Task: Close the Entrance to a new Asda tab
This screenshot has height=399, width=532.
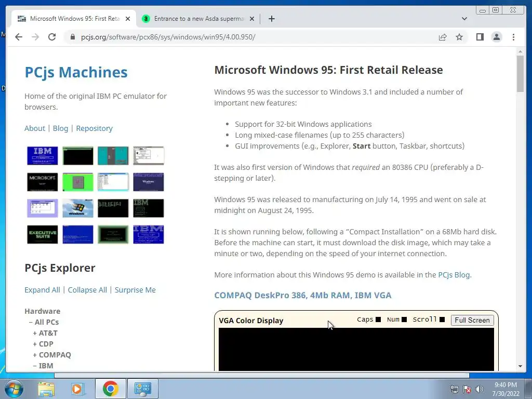Action: point(252,19)
